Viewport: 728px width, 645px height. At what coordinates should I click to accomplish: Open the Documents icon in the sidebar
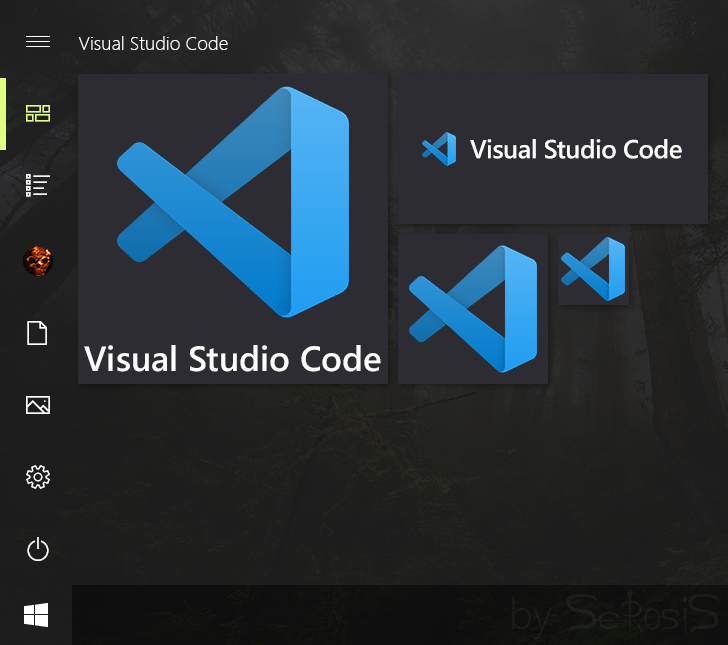pos(37,333)
